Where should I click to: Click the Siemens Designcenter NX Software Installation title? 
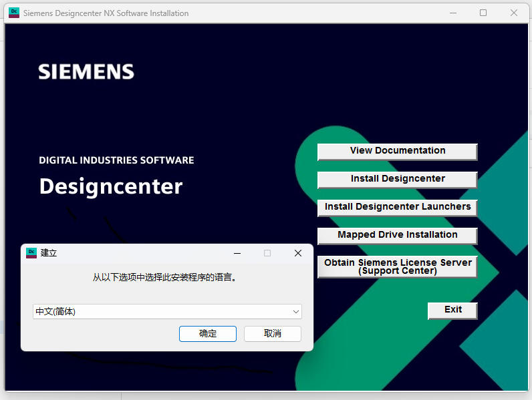[x=106, y=13]
